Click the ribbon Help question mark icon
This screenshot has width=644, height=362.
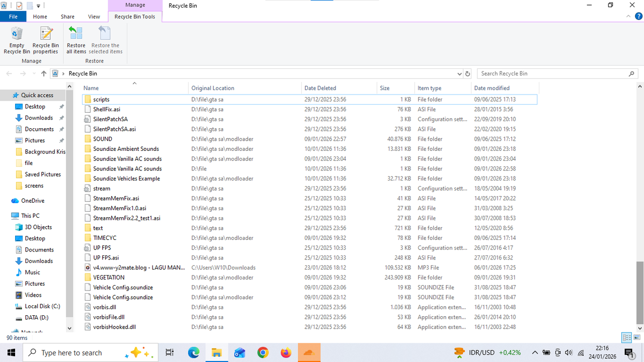pos(638,17)
